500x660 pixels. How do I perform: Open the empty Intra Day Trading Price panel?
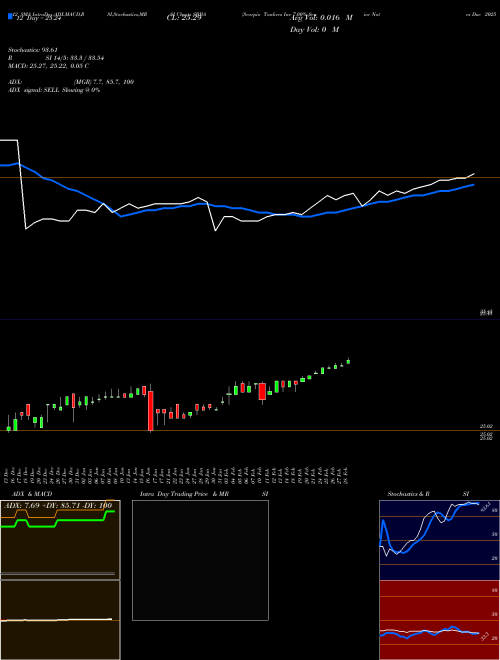[200, 560]
